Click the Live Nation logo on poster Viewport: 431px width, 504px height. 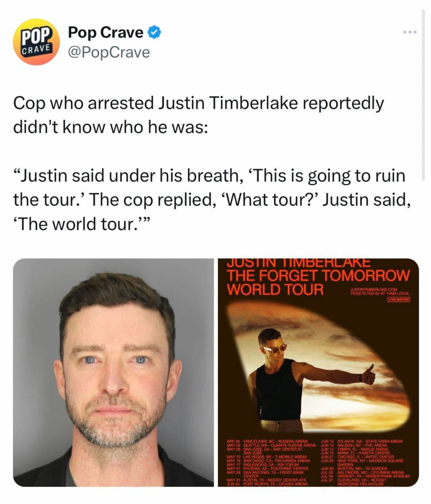[x=398, y=299]
